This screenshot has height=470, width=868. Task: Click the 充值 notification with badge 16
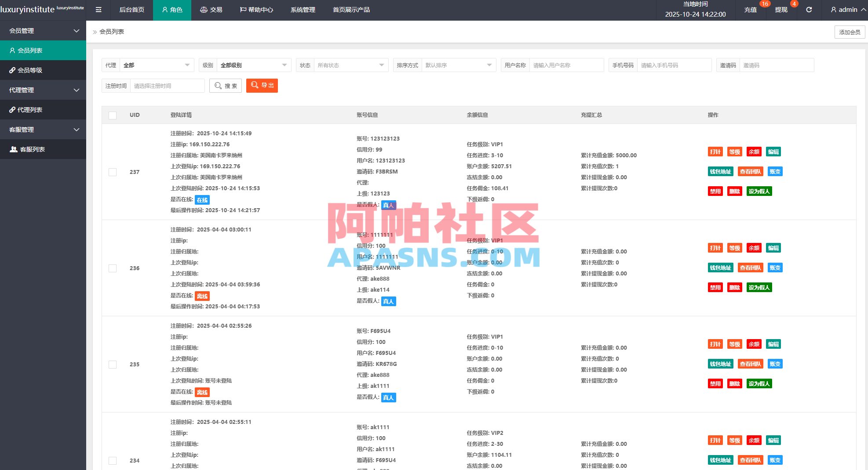(x=750, y=10)
